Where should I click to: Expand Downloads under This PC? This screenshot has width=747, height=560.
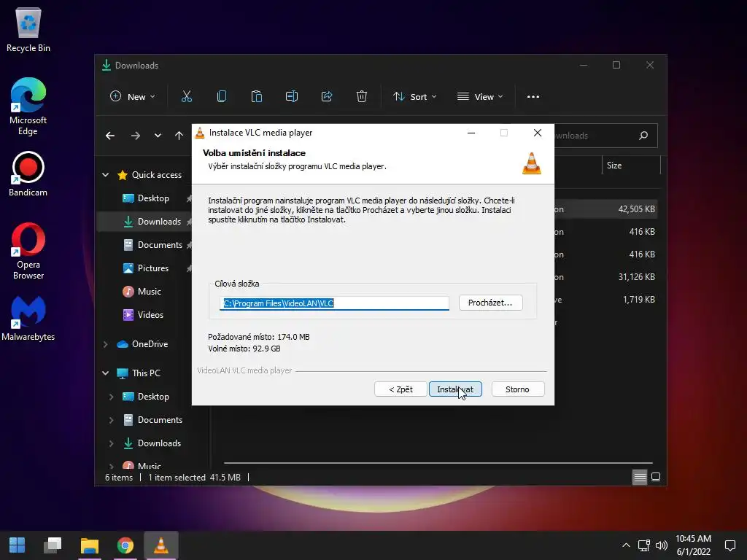click(x=111, y=443)
